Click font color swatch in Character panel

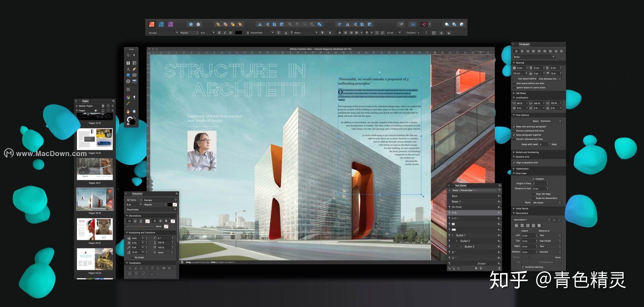[x=170, y=205]
